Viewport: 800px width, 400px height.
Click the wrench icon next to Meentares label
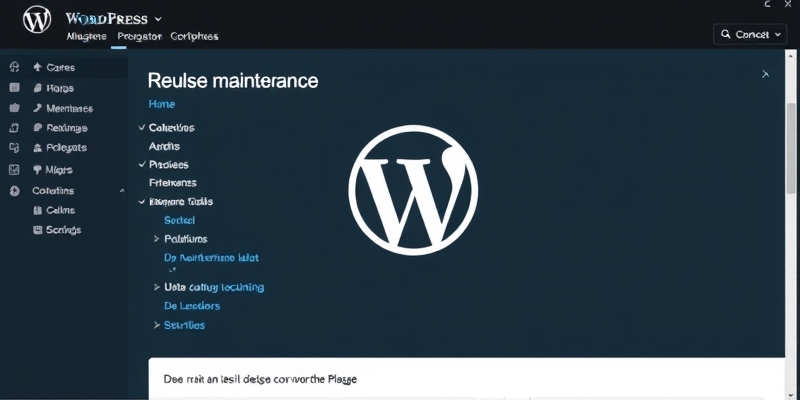tap(37, 108)
